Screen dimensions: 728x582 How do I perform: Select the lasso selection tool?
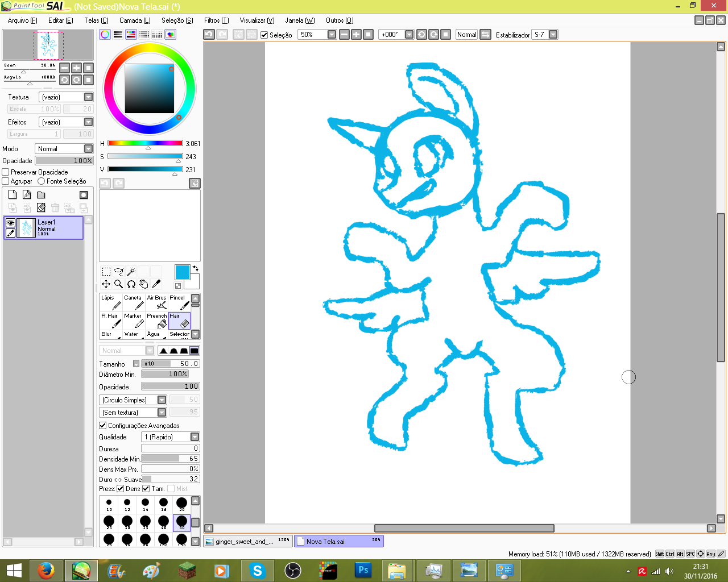pyautogui.click(x=119, y=272)
